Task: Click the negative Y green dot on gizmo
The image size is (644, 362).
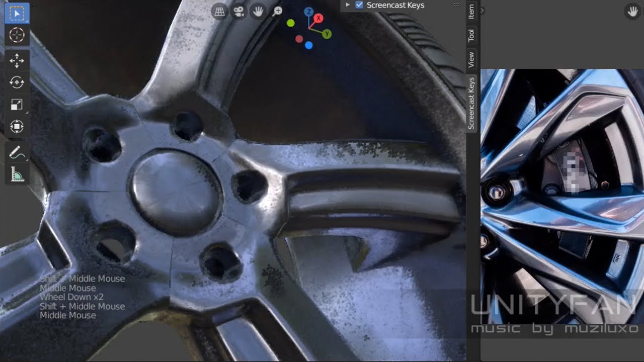Action: pos(290,23)
